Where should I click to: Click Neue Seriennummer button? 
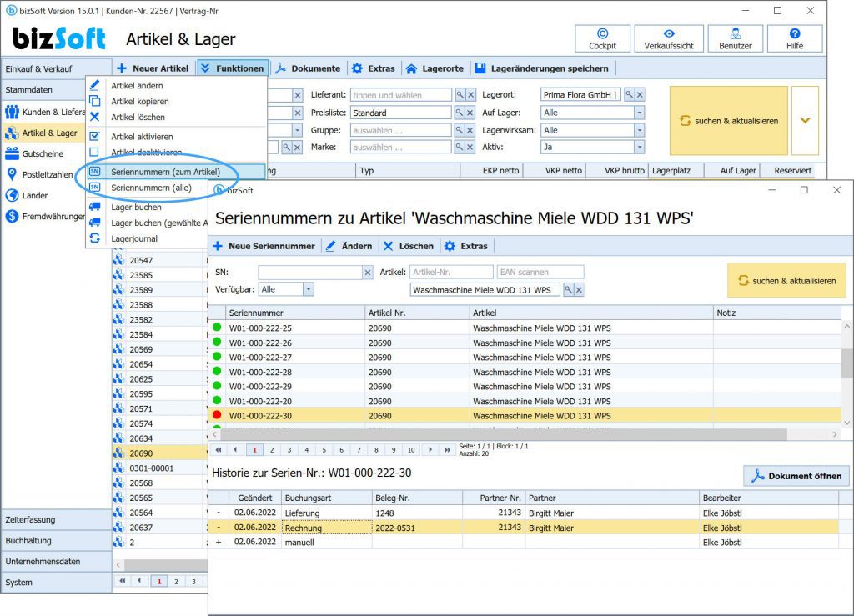[264, 246]
